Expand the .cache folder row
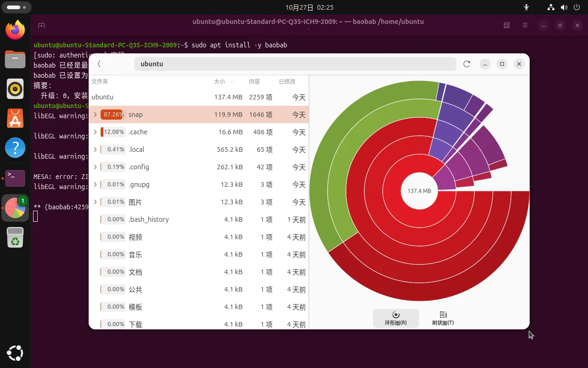588x368 pixels. (x=95, y=132)
